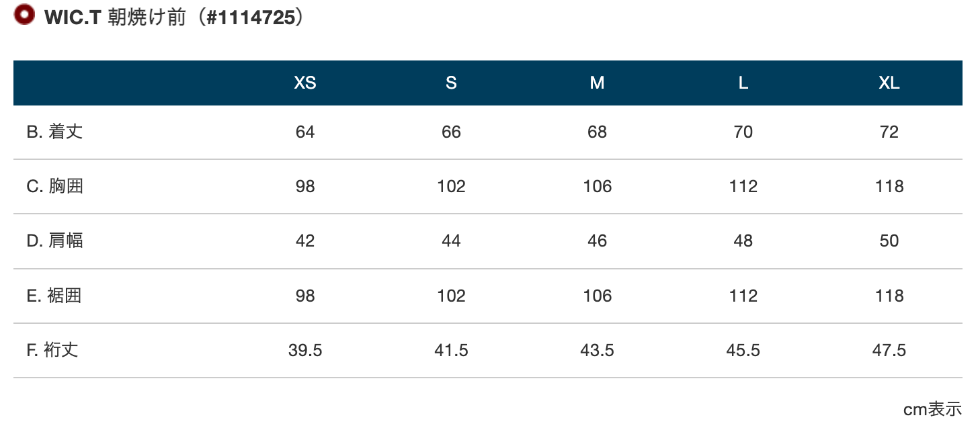The width and height of the screenshot is (980, 430).
Task: Select the L column header
Action: click(743, 83)
